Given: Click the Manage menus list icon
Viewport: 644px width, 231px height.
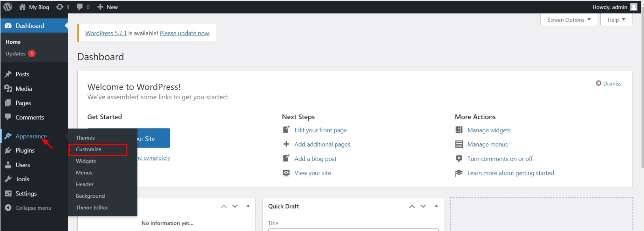Looking at the screenshot, I should (459, 144).
